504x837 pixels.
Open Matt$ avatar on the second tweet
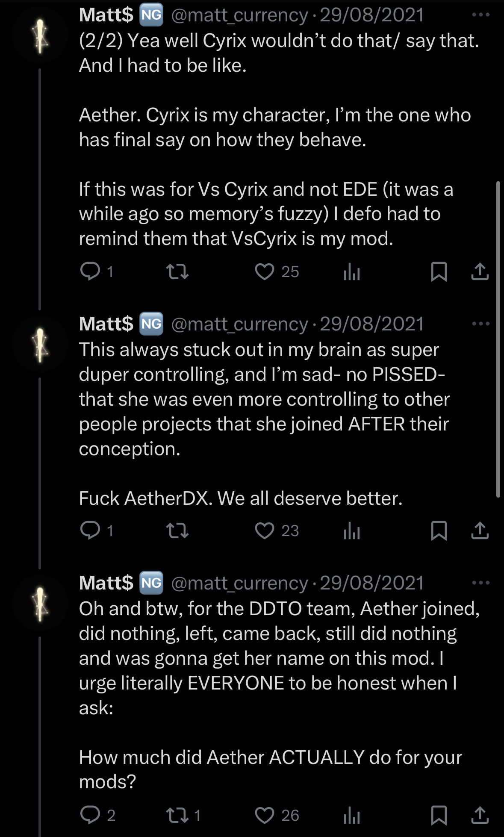point(40,345)
